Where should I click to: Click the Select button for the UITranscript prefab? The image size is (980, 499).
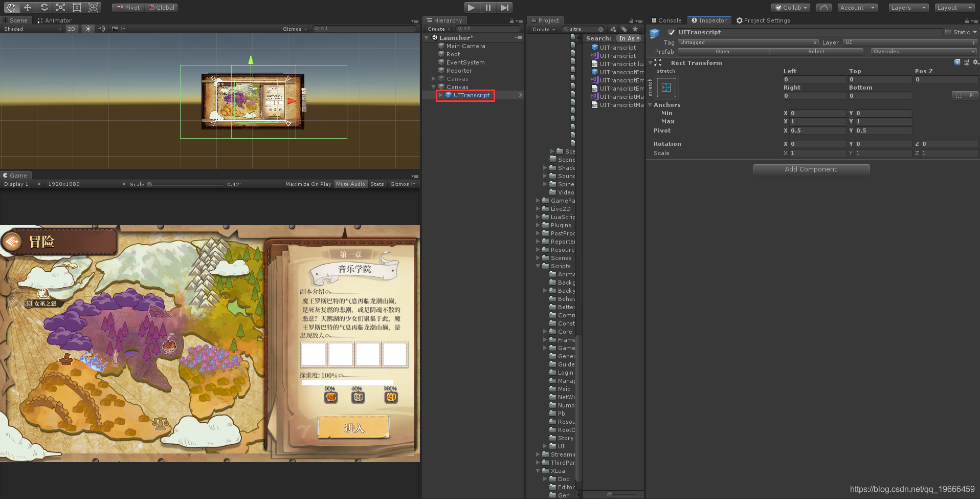coord(815,51)
